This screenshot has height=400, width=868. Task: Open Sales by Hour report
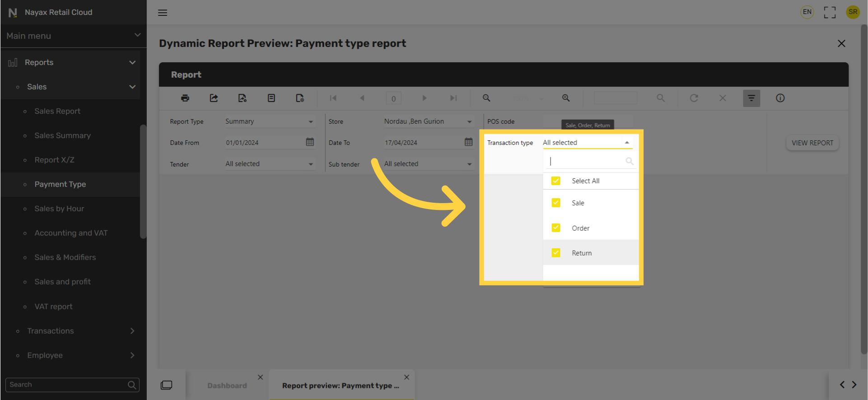coord(59,209)
